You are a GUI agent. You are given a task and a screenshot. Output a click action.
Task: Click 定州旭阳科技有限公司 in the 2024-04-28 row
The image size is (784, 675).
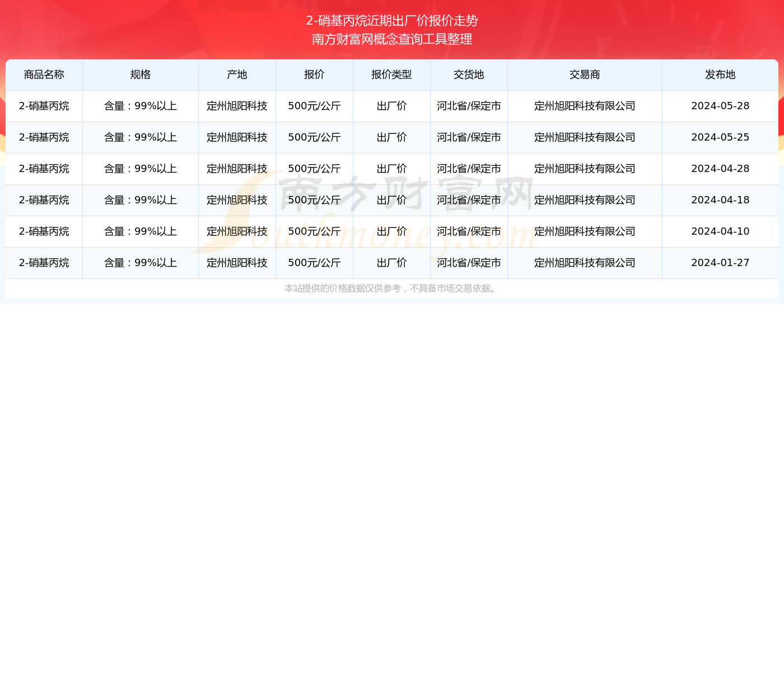coord(585,169)
